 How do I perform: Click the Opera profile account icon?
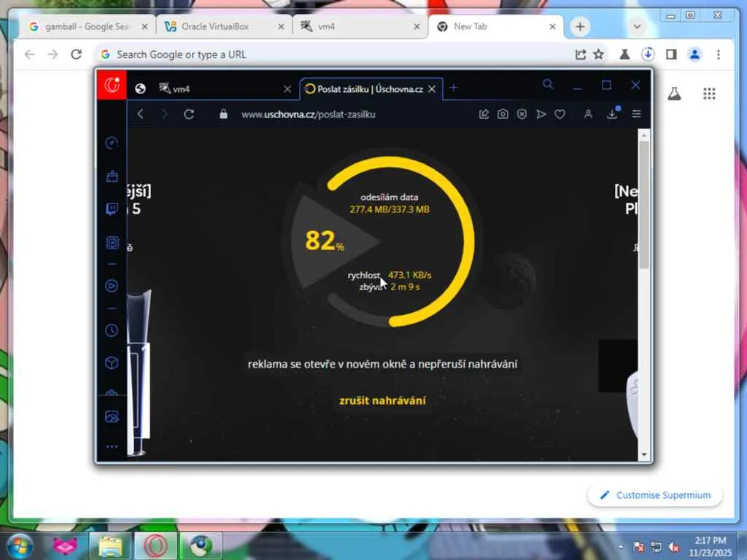coord(589,114)
